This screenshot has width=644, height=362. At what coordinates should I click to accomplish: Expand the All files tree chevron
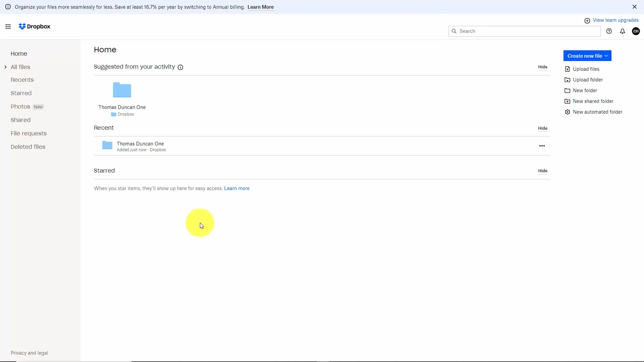(5, 67)
